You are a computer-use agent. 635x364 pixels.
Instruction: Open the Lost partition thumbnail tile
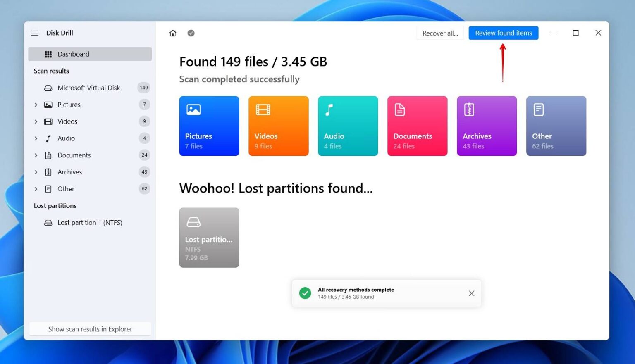tap(209, 238)
